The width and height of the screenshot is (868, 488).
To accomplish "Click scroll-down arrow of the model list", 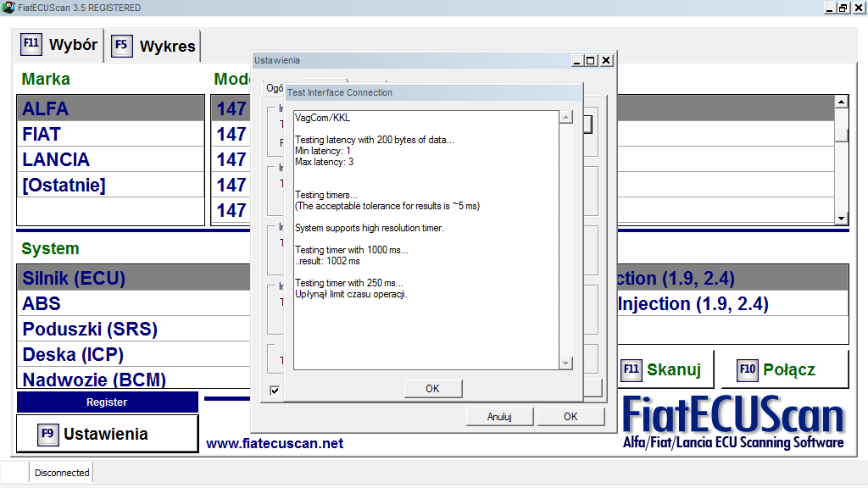I will (x=842, y=218).
